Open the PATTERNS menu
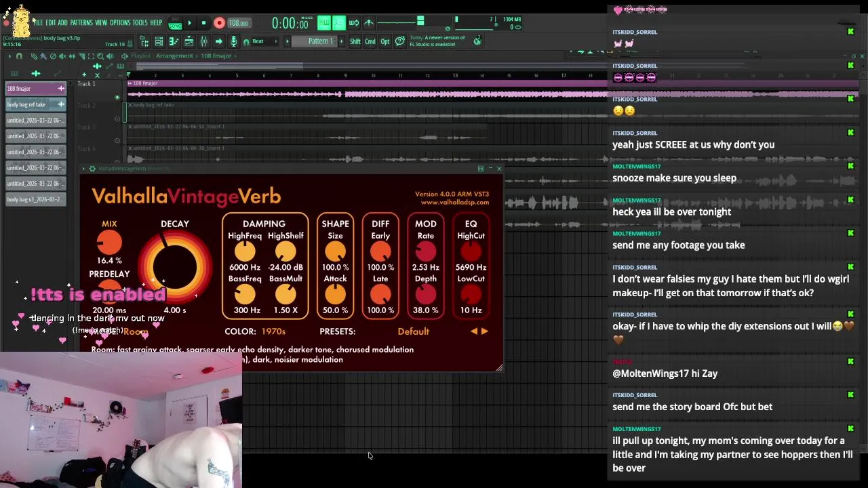868x488 pixels. click(x=81, y=23)
